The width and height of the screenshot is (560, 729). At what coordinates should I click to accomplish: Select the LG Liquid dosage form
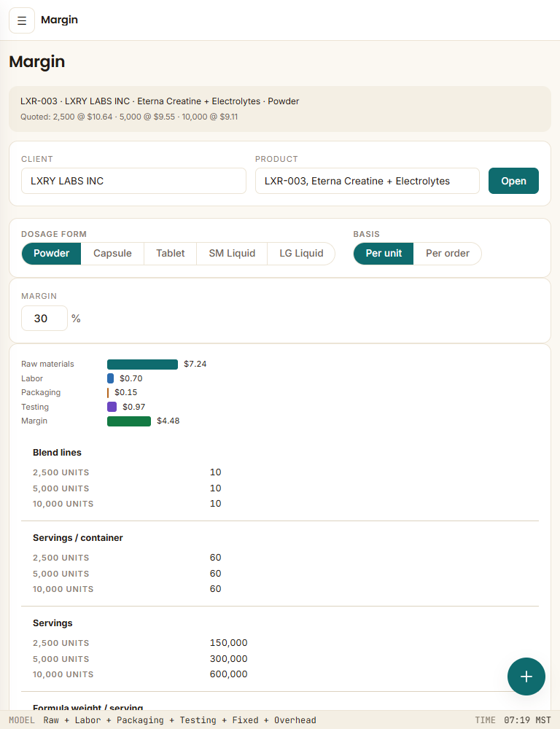(x=301, y=254)
